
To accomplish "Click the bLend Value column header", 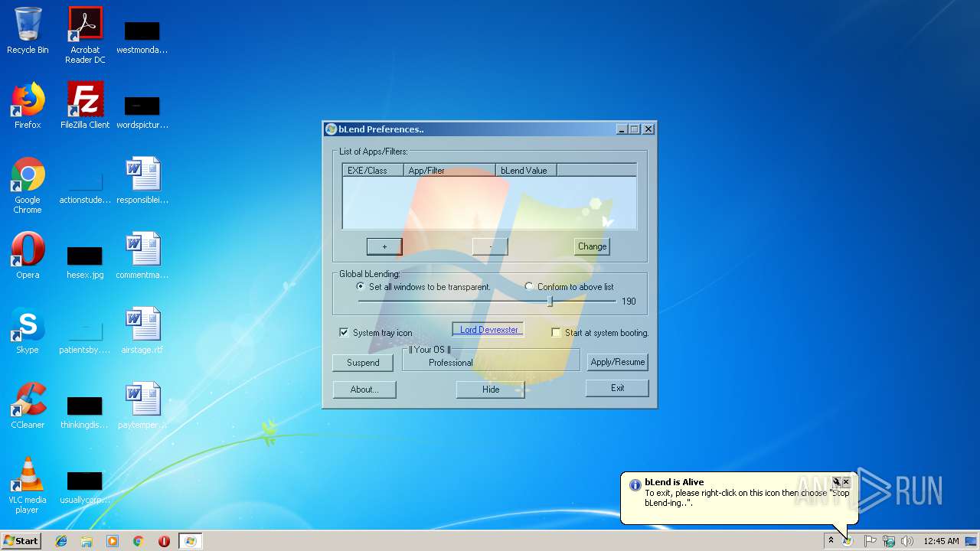I will point(526,171).
